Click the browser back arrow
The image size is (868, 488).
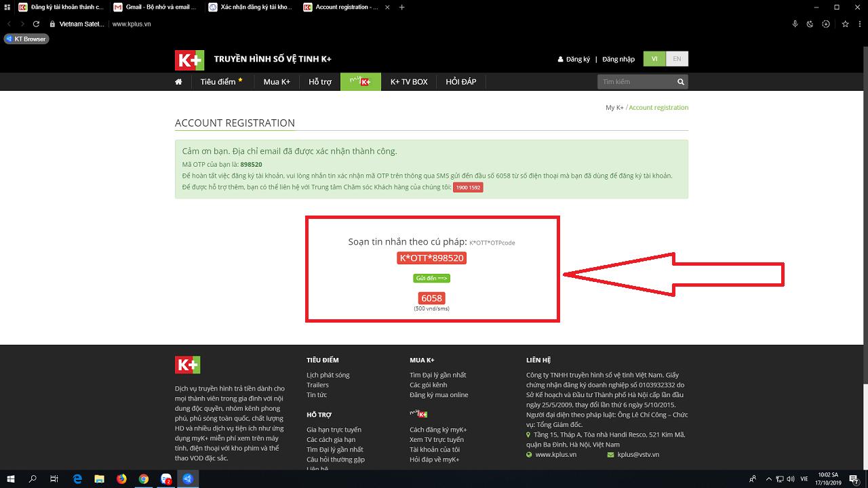pyautogui.click(x=9, y=24)
